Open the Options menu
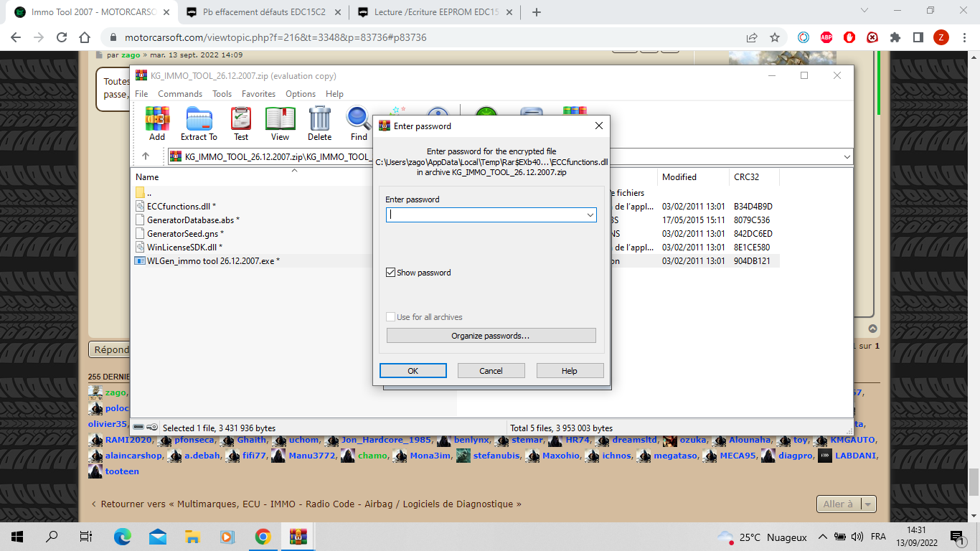 (301, 94)
